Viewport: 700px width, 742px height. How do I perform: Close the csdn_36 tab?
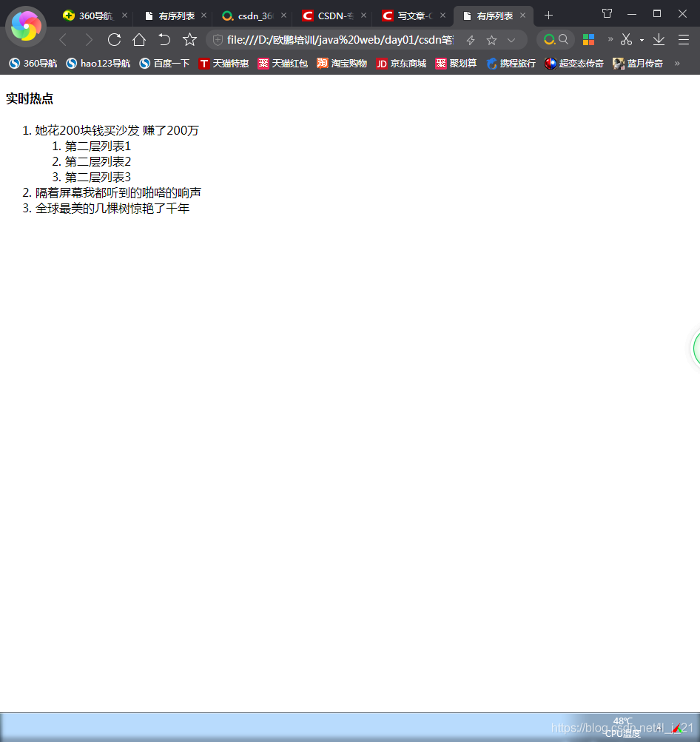[x=283, y=16]
